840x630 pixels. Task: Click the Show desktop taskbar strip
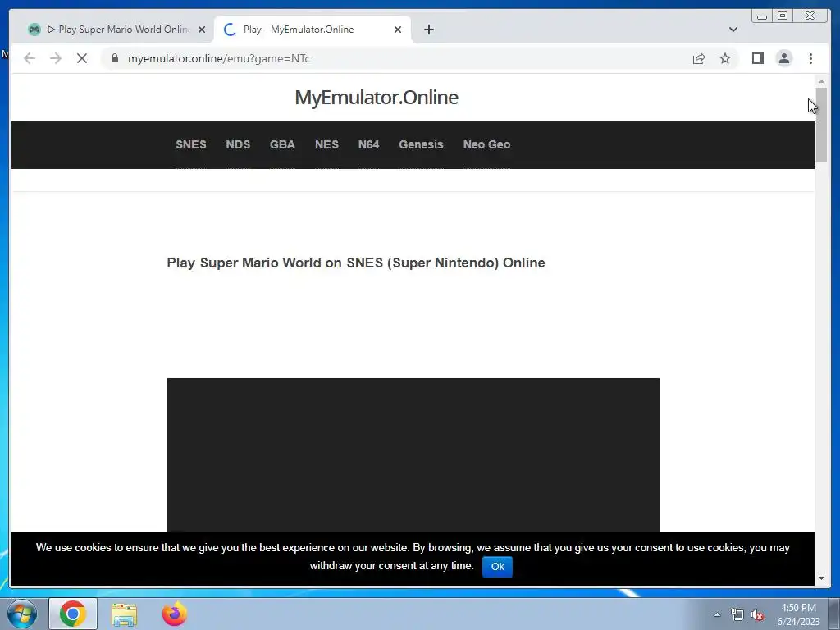pos(834,614)
